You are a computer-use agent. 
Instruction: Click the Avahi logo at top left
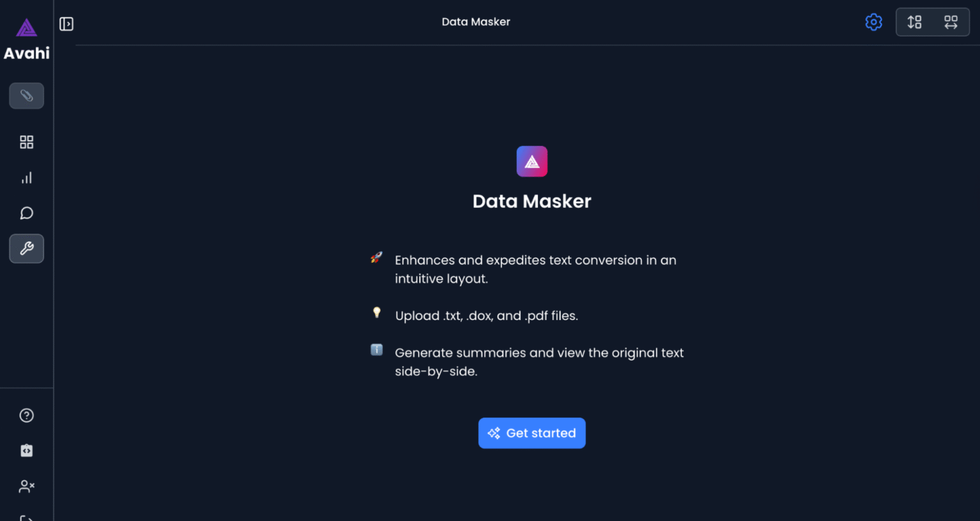[x=26, y=28]
